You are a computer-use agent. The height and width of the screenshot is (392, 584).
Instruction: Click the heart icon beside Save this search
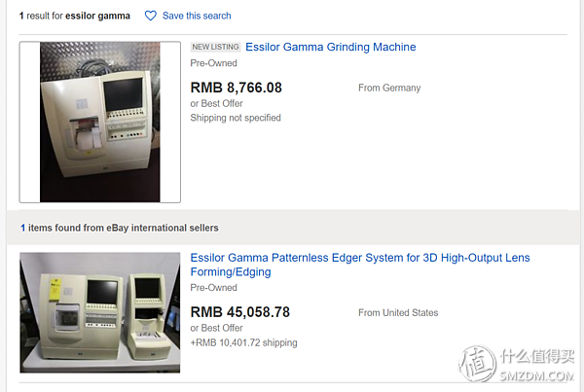[151, 16]
